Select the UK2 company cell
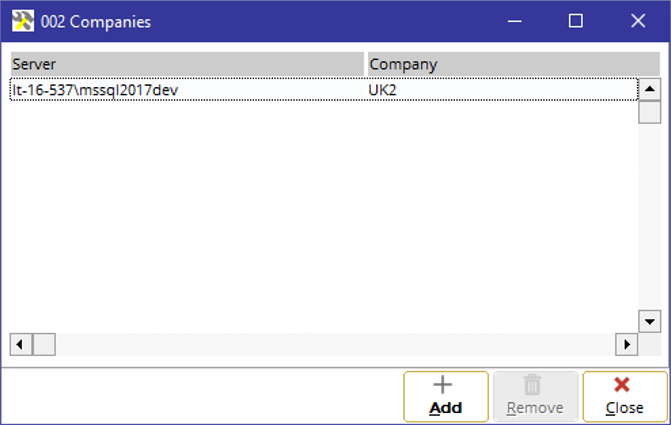Viewport: 671px width, 425px height. pyautogui.click(x=383, y=90)
